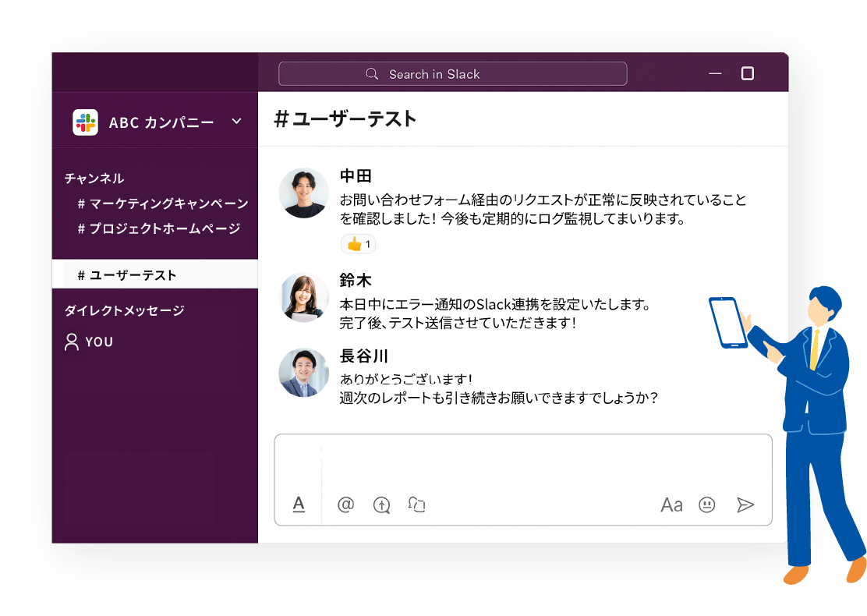Click the Slack logo workspace icon
This screenshot has height=616, width=867.
coord(85,122)
